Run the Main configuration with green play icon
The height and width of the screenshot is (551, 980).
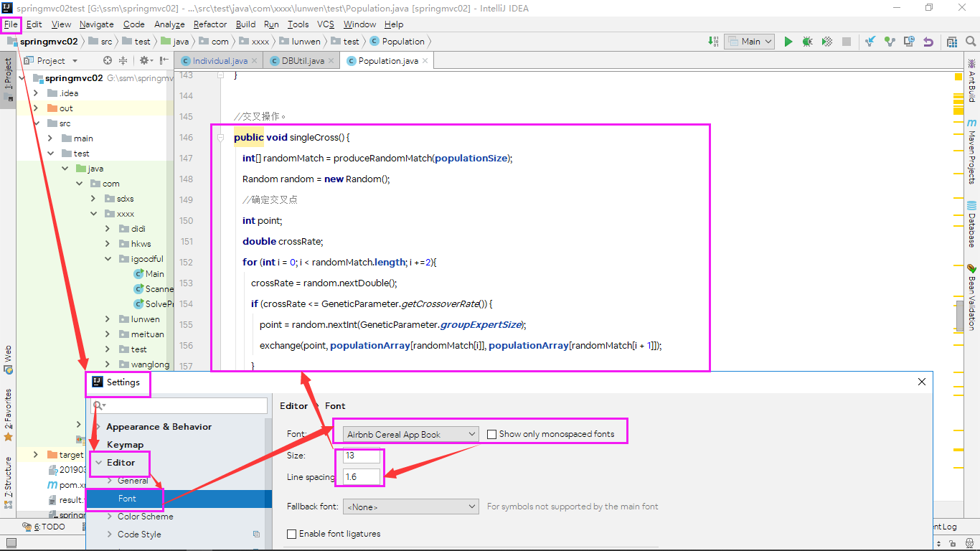click(788, 42)
